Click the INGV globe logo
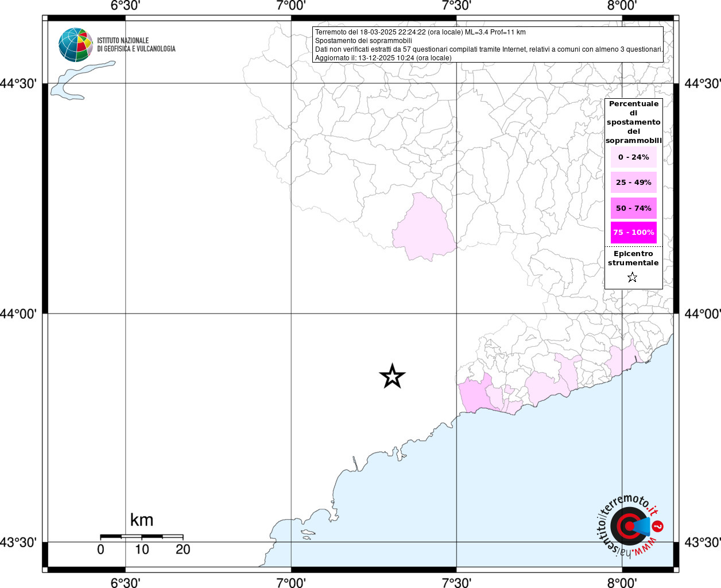Screen dimensions: 721x588 pyautogui.click(x=75, y=45)
